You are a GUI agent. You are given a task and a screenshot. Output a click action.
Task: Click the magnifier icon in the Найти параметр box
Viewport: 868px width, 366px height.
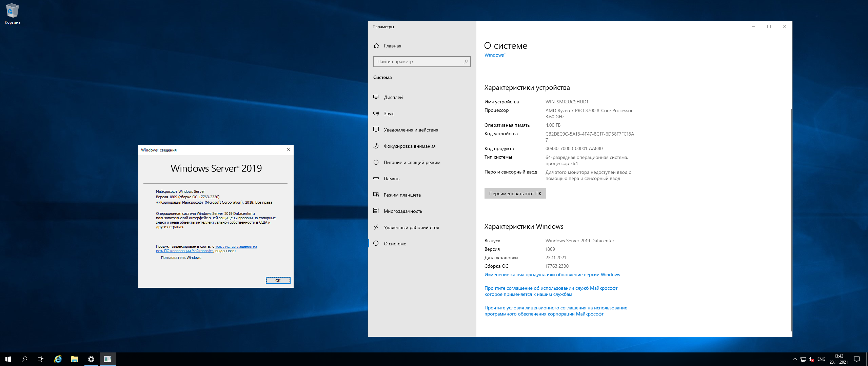click(466, 62)
